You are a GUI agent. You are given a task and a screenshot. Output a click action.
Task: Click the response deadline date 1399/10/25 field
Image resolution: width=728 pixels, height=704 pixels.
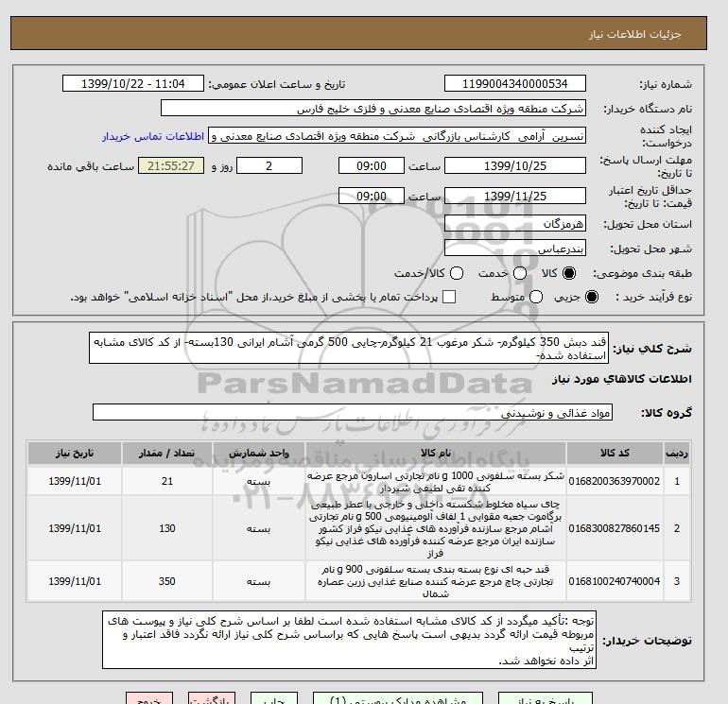click(515, 165)
